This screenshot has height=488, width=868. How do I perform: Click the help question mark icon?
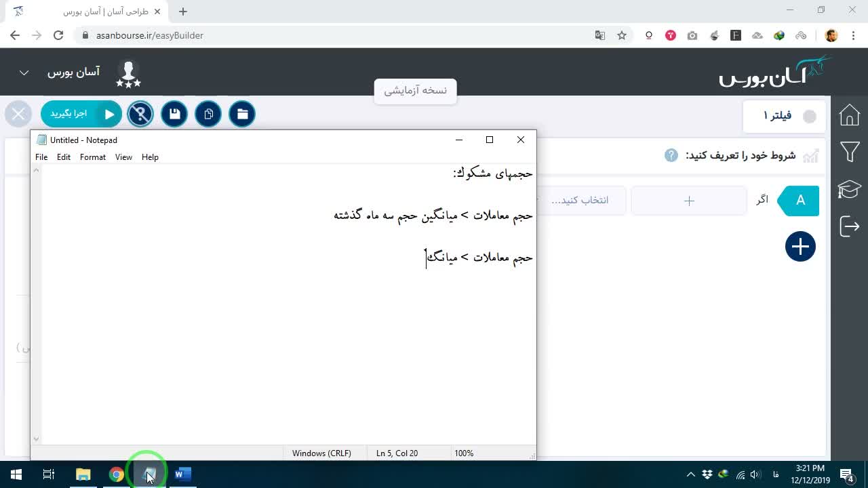click(x=671, y=155)
